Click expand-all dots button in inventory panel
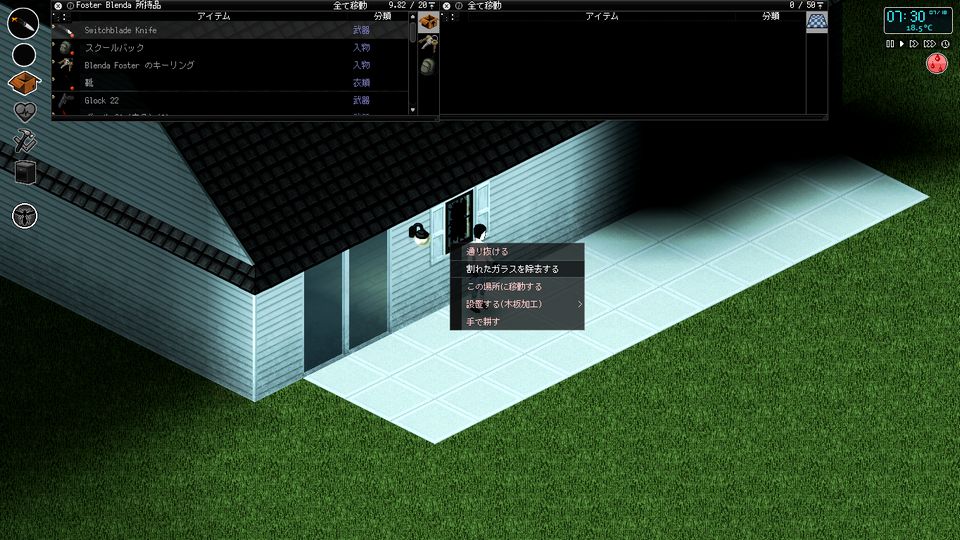This screenshot has height=540, width=960. tap(61, 17)
